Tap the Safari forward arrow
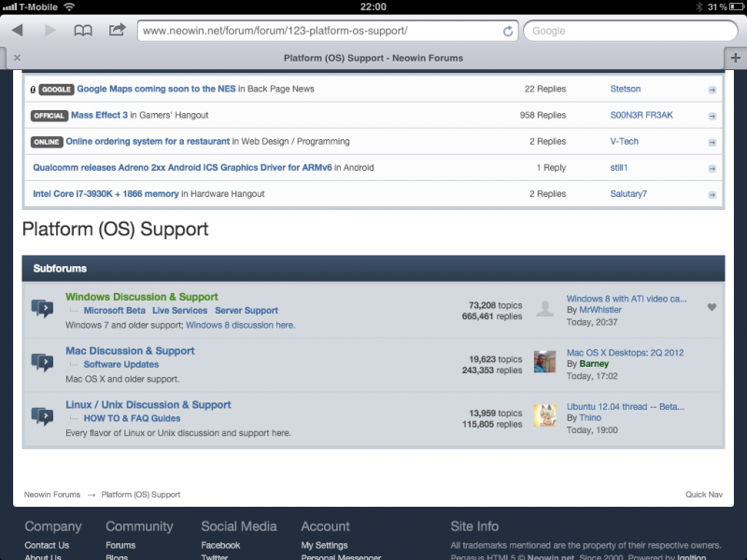Image resolution: width=747 pixels, height=560 pixels. coord(49,31)
